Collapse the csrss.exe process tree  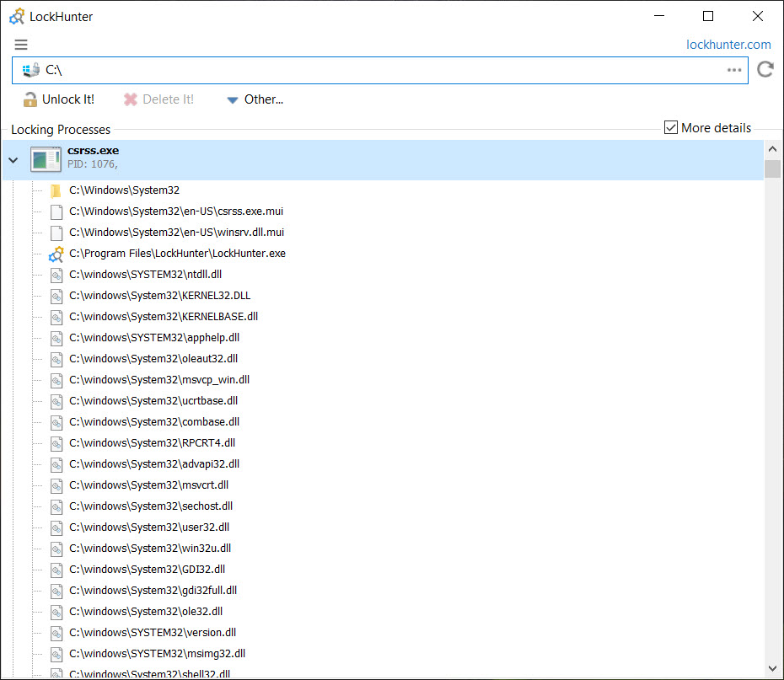point(13,160)
